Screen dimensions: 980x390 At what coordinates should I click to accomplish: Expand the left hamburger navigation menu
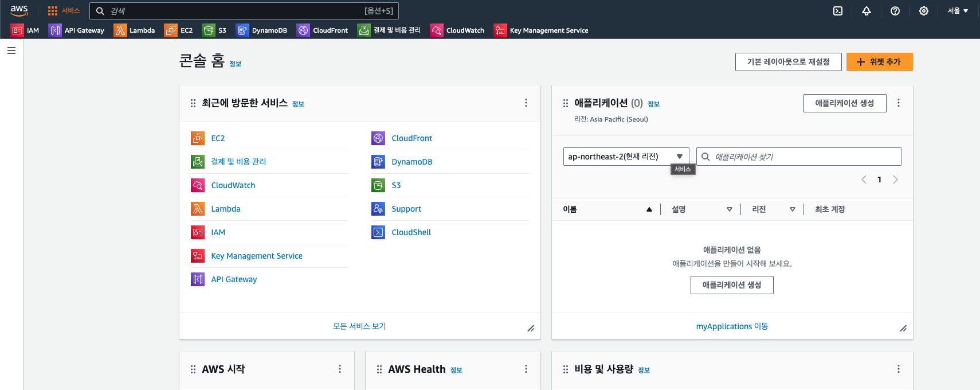pyautogui.click(x=11, y=50)
